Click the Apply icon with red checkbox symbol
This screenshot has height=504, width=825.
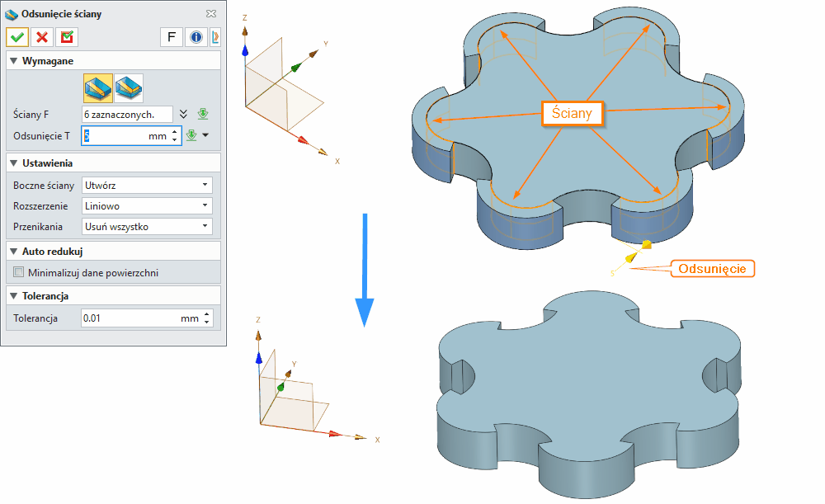pyautogui.click(x=67, y=37)
